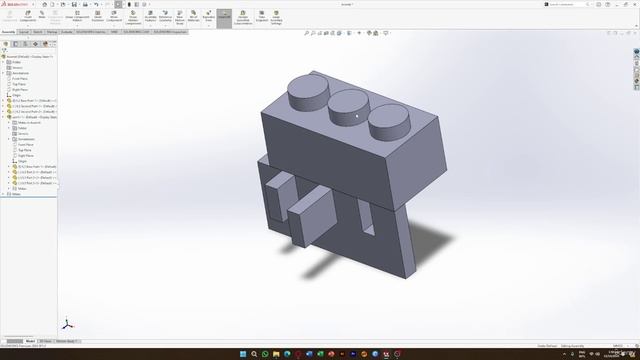The image size is (640, 360).
Task: Open the Motion Study 1 bottom tab
Action: [67, 341]
